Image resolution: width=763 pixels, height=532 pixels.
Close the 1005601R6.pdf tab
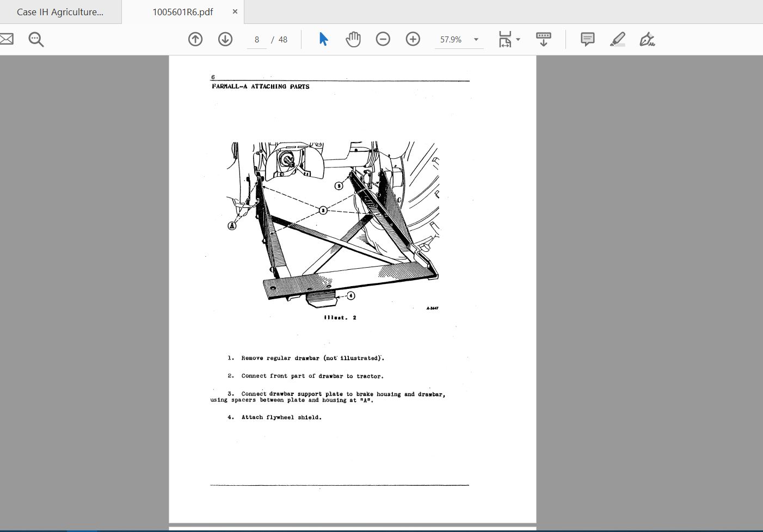(235, 11)
